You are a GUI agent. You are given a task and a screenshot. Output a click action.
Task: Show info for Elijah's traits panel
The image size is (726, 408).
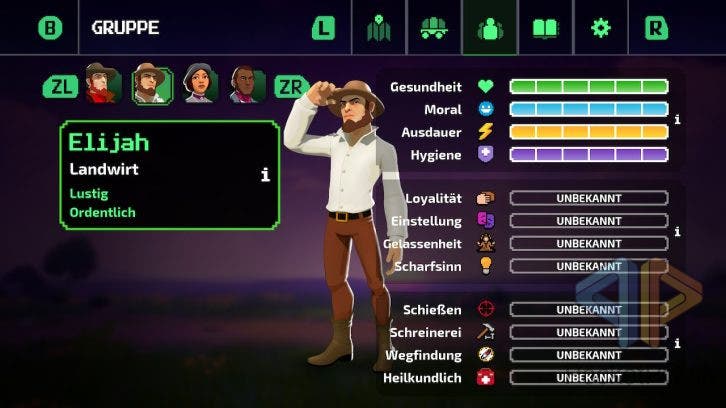(x=265, y=175)
